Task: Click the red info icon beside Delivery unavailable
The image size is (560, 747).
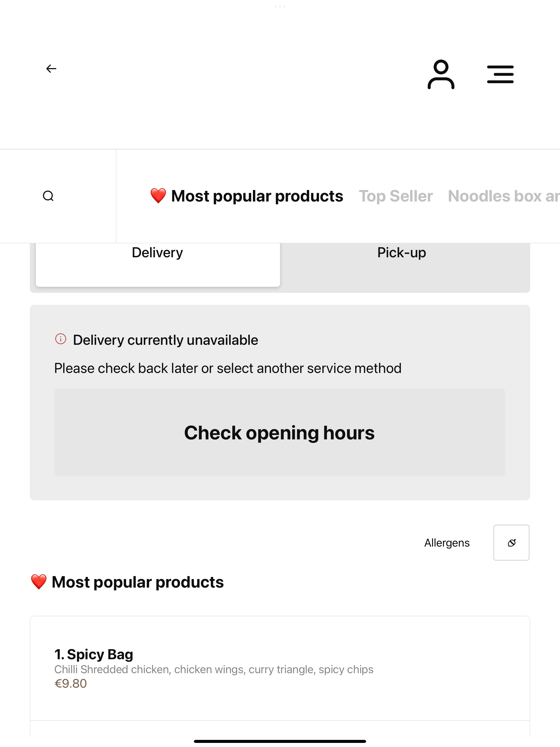Action: [x=60, y=339]
